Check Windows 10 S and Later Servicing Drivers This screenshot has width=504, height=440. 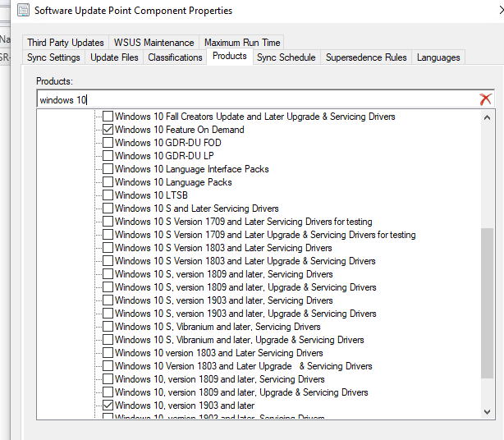click(x=108, y=209)
